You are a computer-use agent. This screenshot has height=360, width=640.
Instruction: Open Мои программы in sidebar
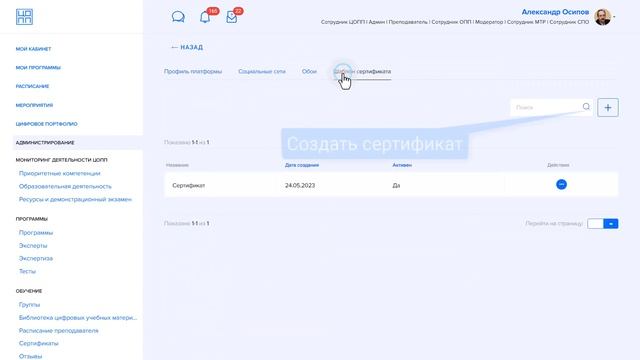coord(38,68)
